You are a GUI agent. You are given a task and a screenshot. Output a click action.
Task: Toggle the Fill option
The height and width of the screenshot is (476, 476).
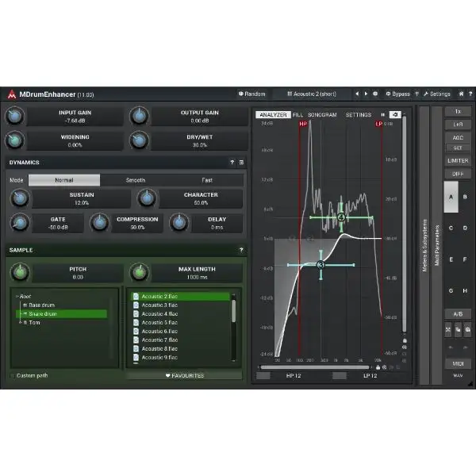tap(297, 115)
